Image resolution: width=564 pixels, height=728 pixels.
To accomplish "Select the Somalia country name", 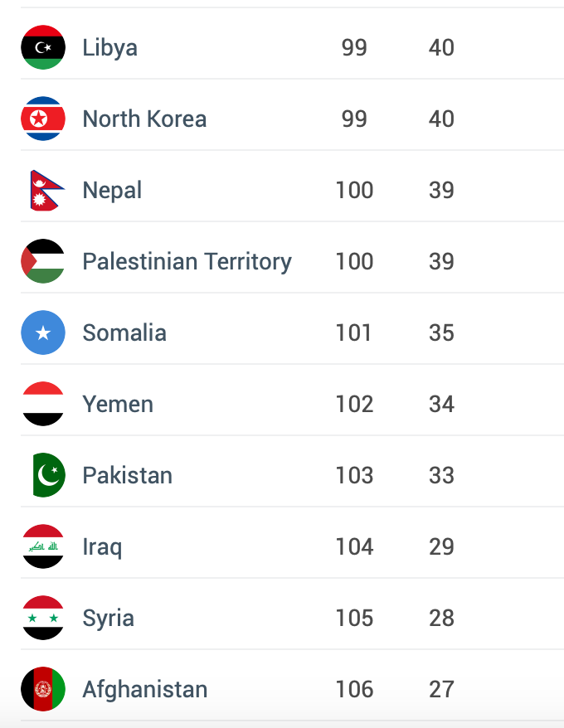I will pos(124,332).
